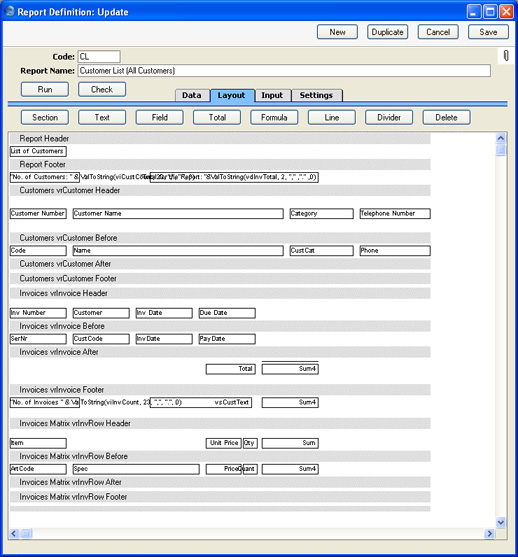Select the 'Category' text box
Screen dimensions: 518x557
(322, 213)
